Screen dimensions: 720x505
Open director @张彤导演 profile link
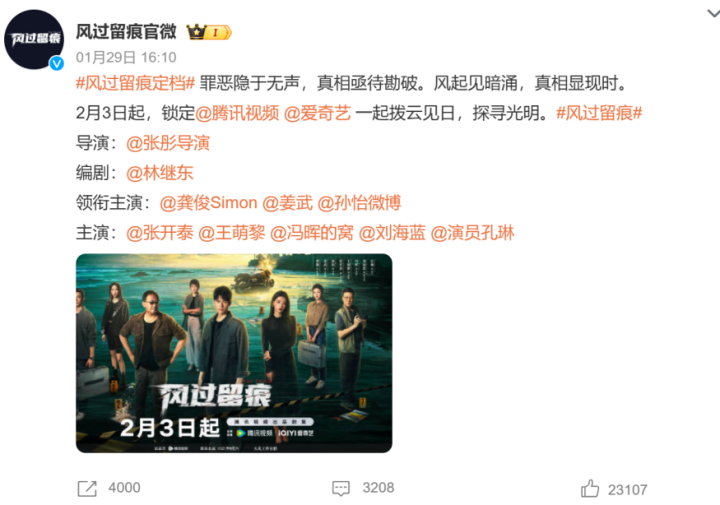(168, 143)
